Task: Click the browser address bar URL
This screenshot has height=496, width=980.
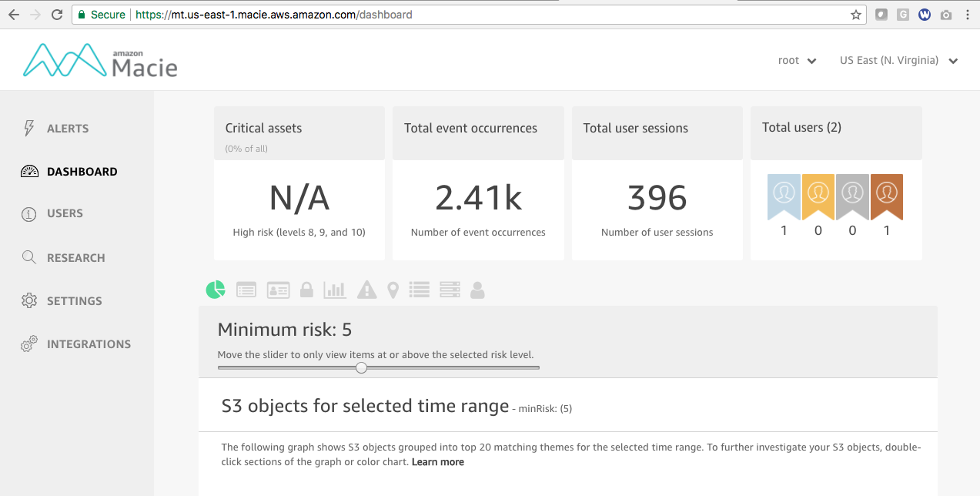Action: pyautogui.click(x=273, y=15)
